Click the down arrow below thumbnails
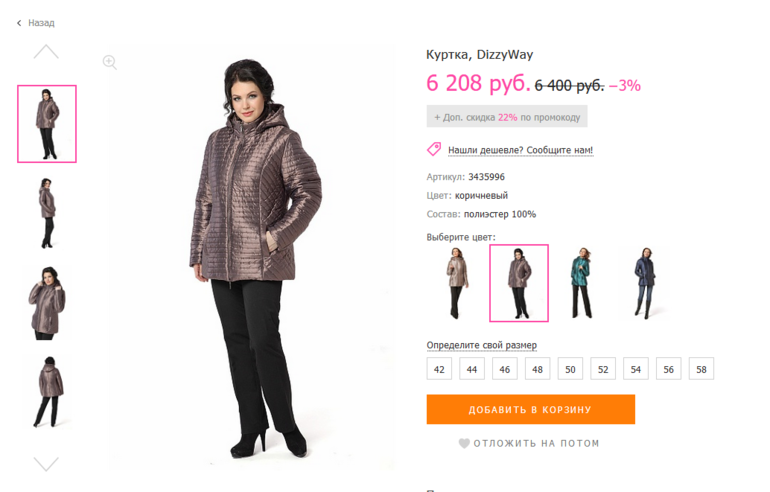This screenshot has height=492, width=770. [46, 464]
